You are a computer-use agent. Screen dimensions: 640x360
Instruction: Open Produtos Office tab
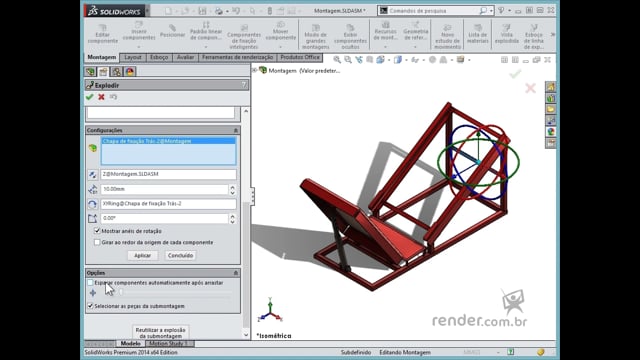click(300, 58)
